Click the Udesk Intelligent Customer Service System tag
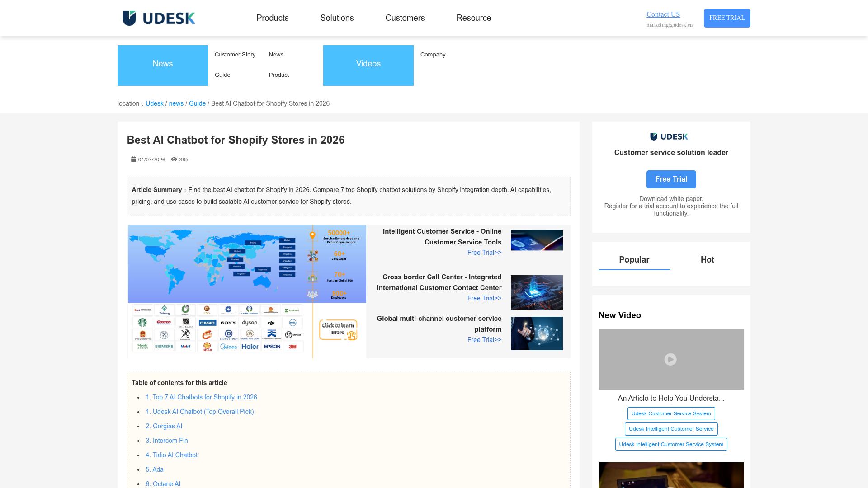Screen dimensions: 868x488 (x=671, y=444)
